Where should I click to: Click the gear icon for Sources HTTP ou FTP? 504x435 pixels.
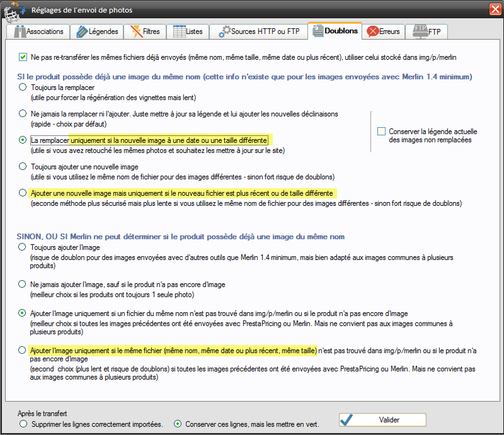click(x=224, y=31)
